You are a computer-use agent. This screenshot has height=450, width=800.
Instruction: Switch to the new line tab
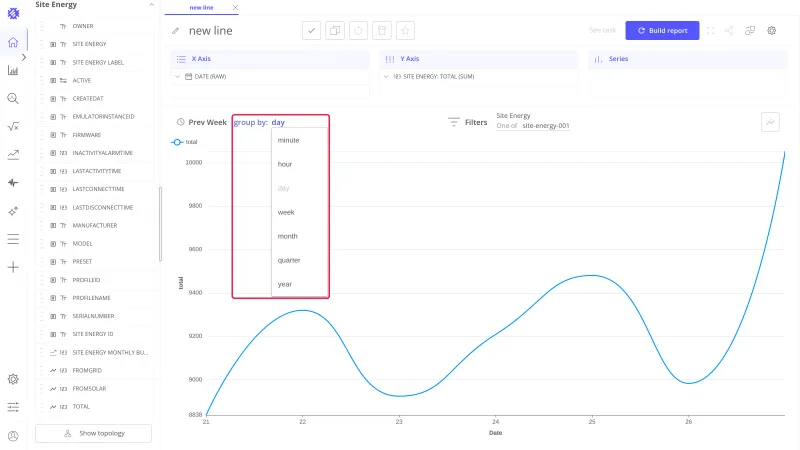(x=201, y=8)
